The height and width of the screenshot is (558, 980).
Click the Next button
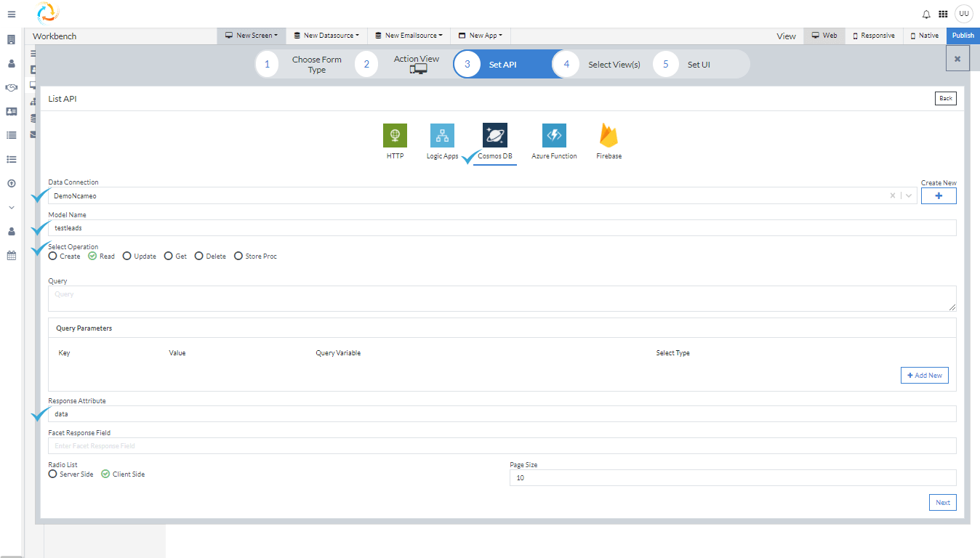[x=943, y=503]
